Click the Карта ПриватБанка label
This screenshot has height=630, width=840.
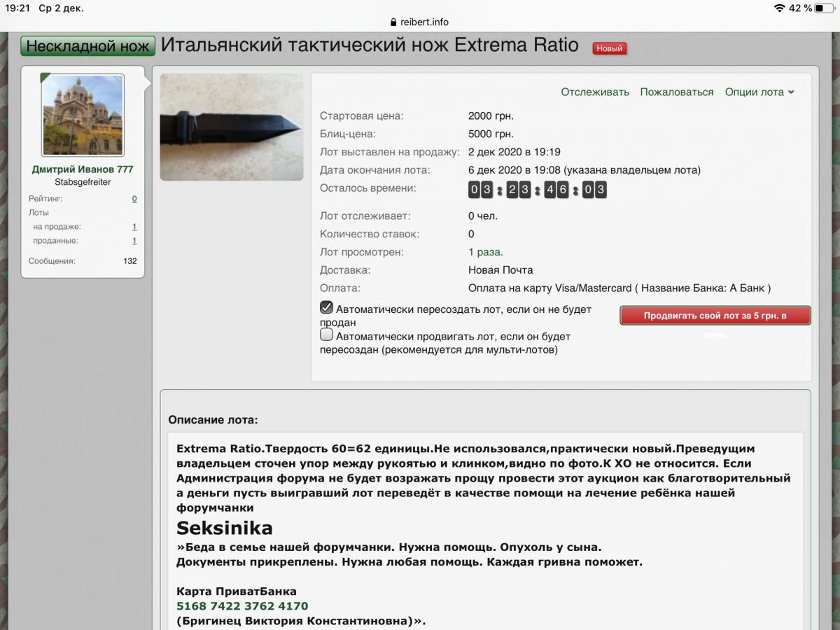(237, 591)
